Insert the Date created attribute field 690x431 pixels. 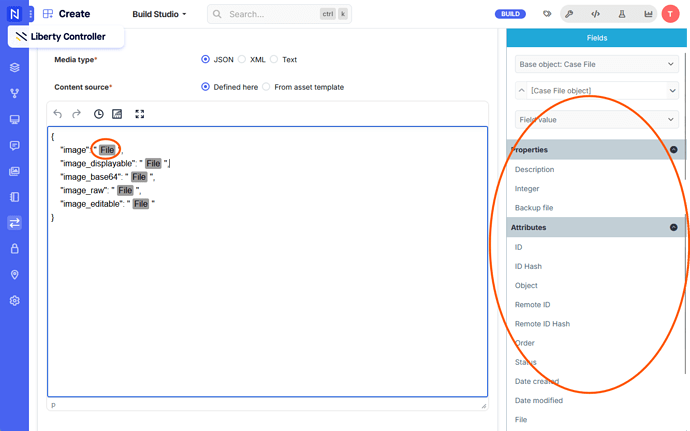coord(537,381)
